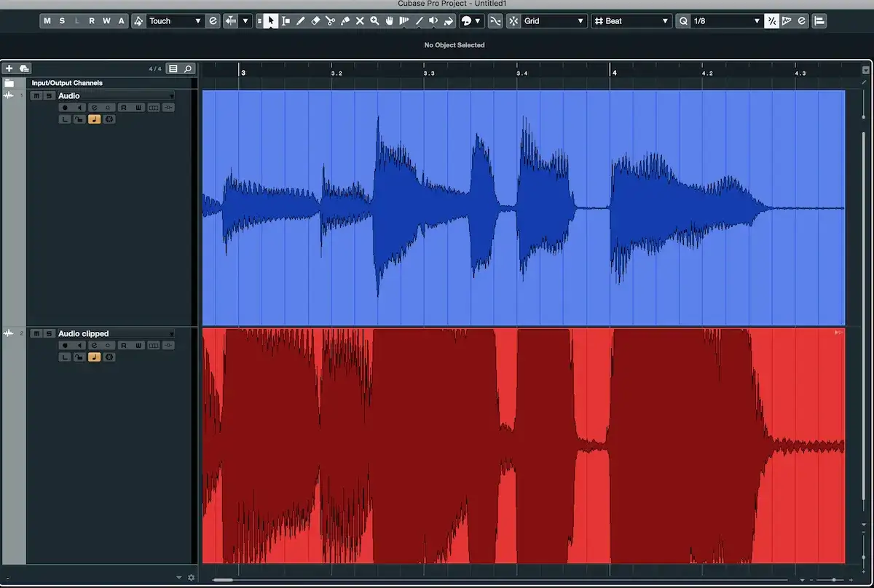
Task: Click the Find Tracks search icon
Action: pyautogui.click(x=188, y=68)
